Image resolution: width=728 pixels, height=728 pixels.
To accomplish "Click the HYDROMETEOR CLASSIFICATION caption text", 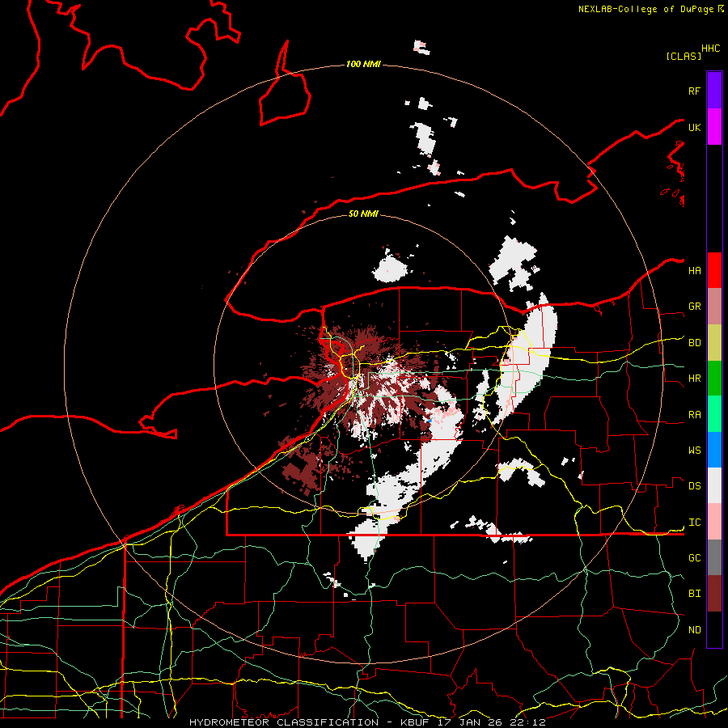I will (x=284, y=722).
